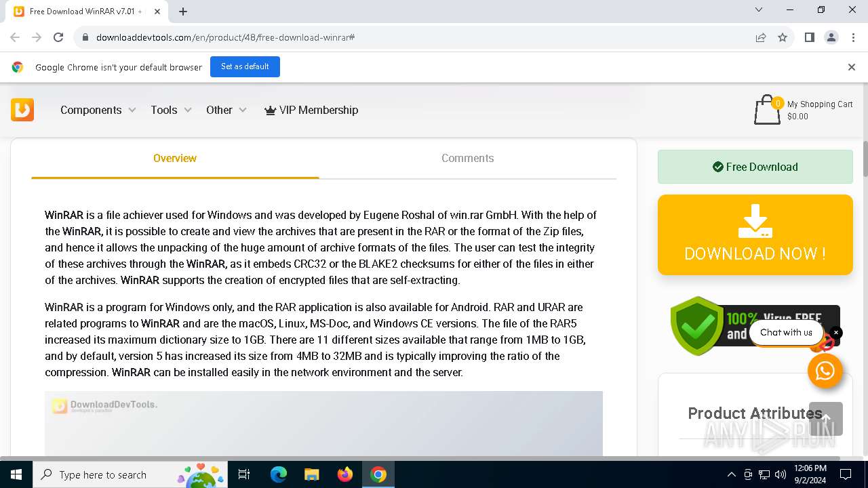Image resolution: width=868 pixels, height=488 pixels.
Task: Click the 100% Virus FREE badge
Action: pyautogui.click(x=755, y=325)
